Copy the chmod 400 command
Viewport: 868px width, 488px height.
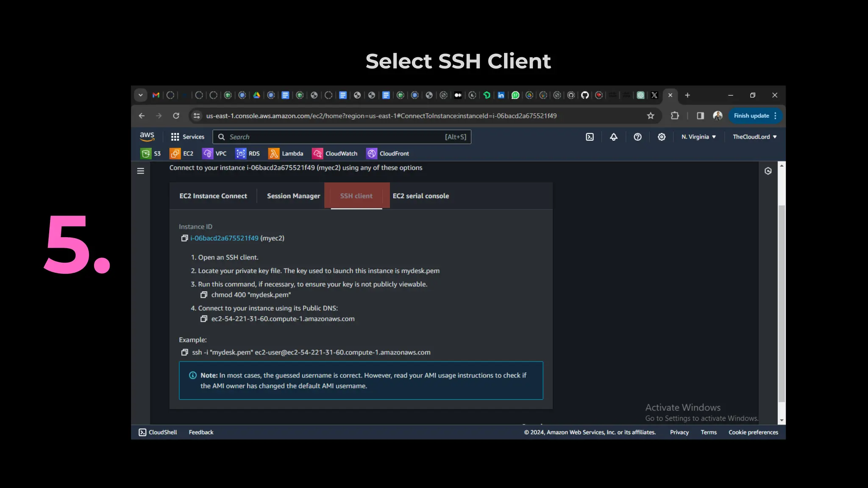204,295
